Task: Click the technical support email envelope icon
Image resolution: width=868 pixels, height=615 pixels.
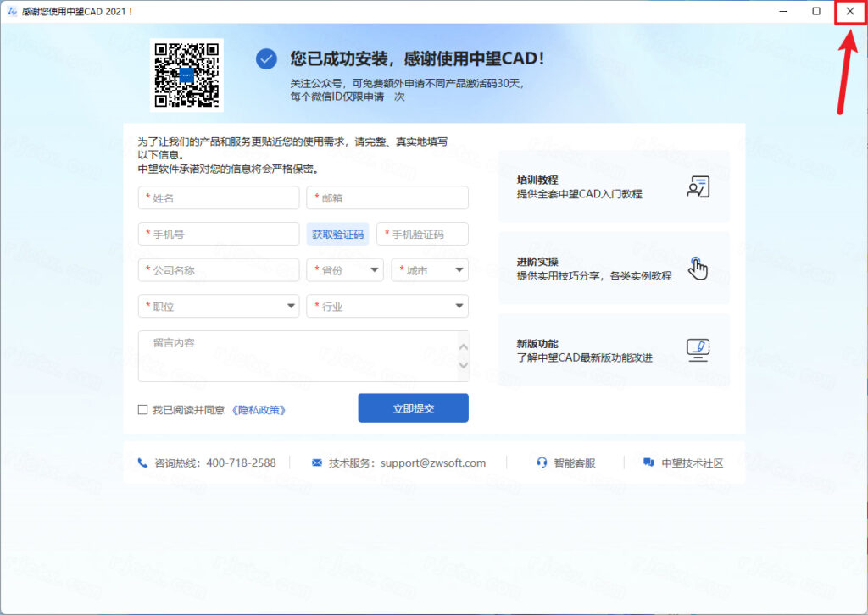Action: [317, 463]
